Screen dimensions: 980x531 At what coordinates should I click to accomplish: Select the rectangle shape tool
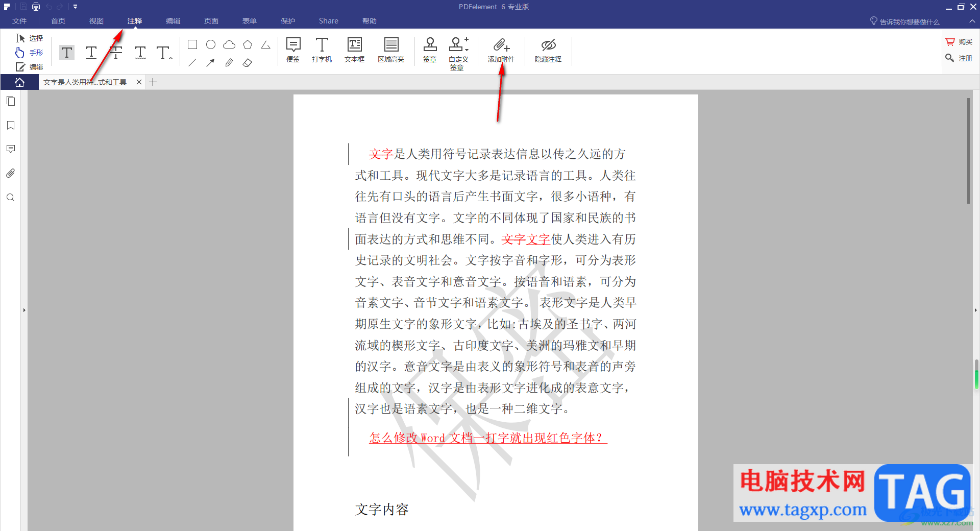tap(192, 44)
